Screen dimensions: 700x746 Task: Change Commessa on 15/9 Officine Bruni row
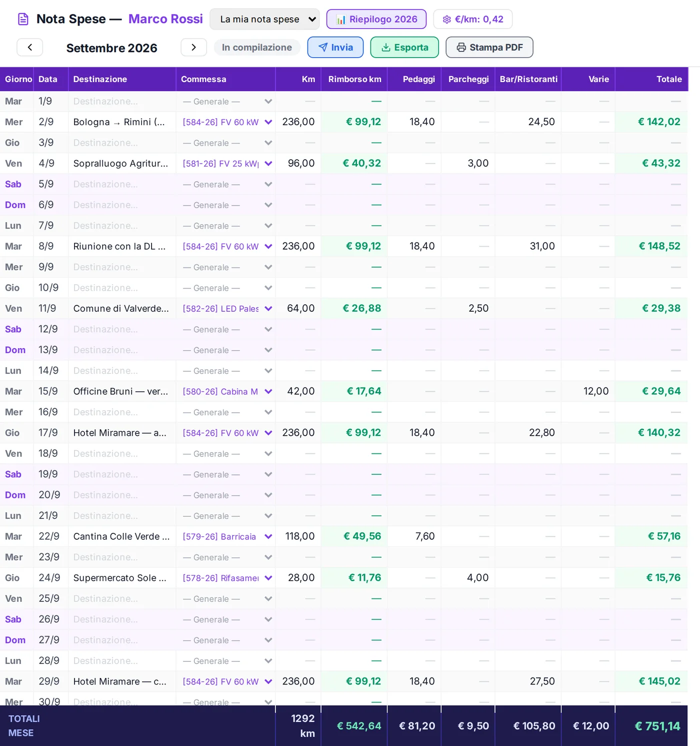[x=227, y=391]
